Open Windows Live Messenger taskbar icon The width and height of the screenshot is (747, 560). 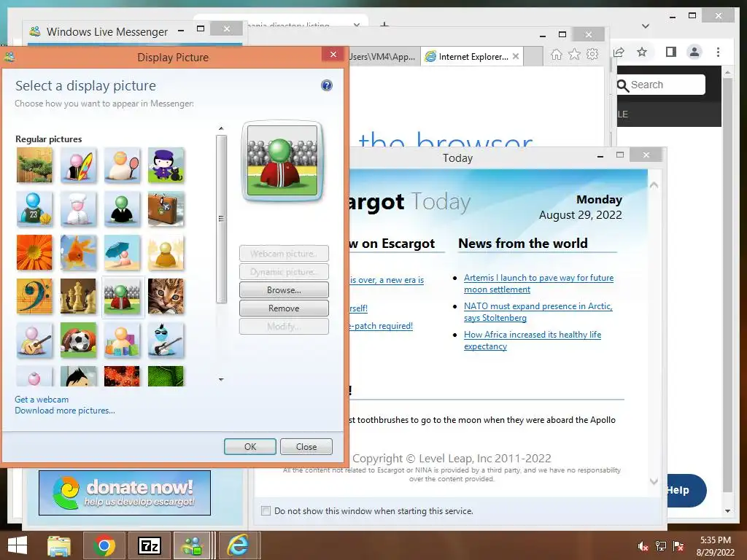click(193, 545)
